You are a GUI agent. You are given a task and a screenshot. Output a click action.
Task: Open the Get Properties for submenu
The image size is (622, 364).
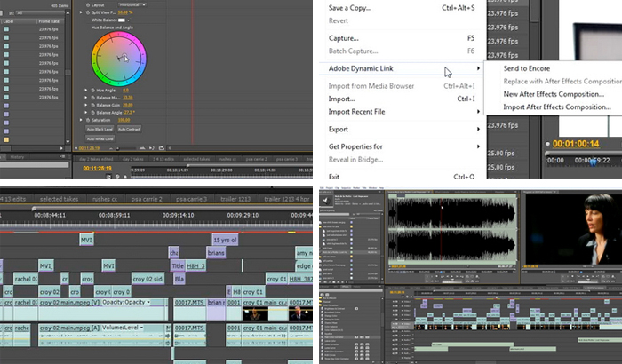402,146
